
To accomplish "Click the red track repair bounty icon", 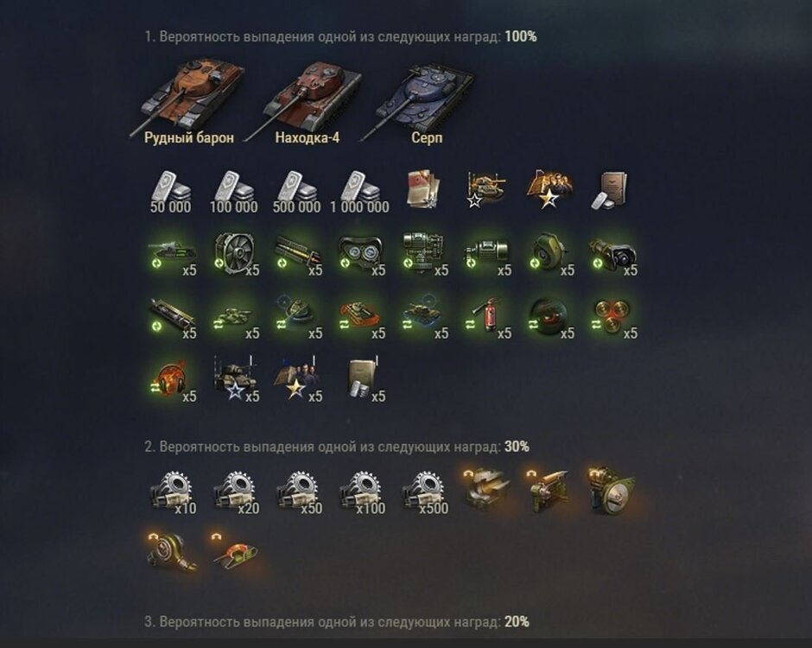I will pos(236,553).
